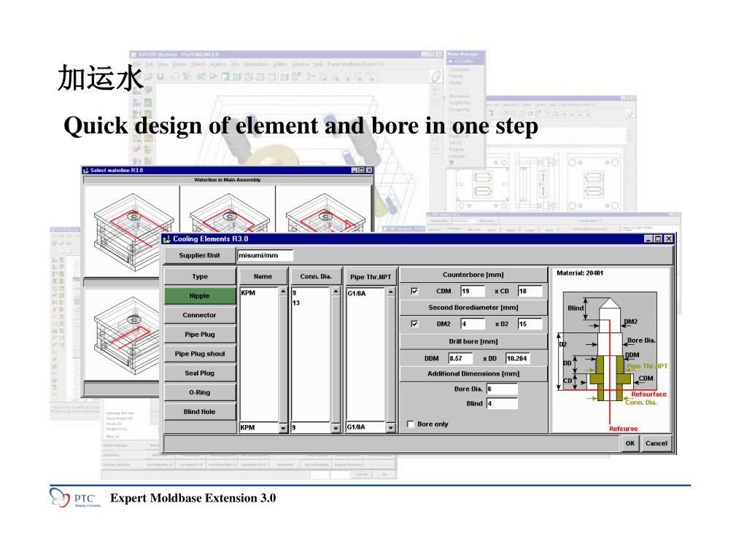Click the Supplier/Unit button

coord(200,255)
